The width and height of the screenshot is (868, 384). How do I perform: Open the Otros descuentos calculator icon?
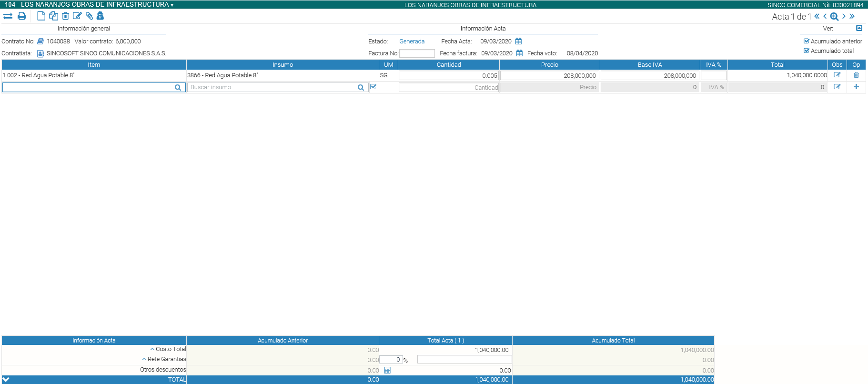387,370
